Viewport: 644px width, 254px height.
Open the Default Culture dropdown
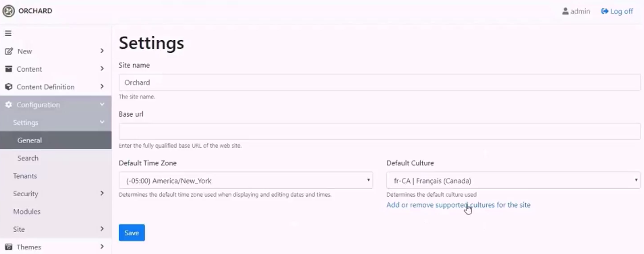coord(513,181)
